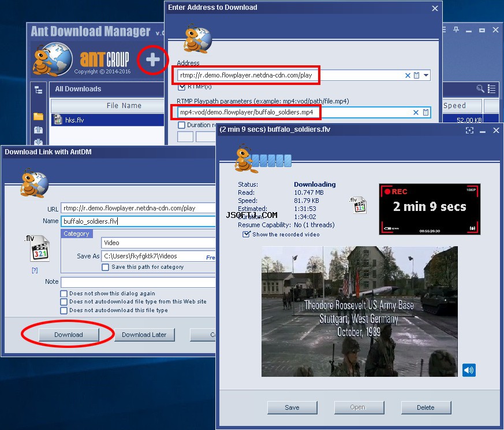504x430 pixels.
Task: Click the REC 2 min 9 secs thumbnail
Action: pyautogui.click(x=430, y=209)
